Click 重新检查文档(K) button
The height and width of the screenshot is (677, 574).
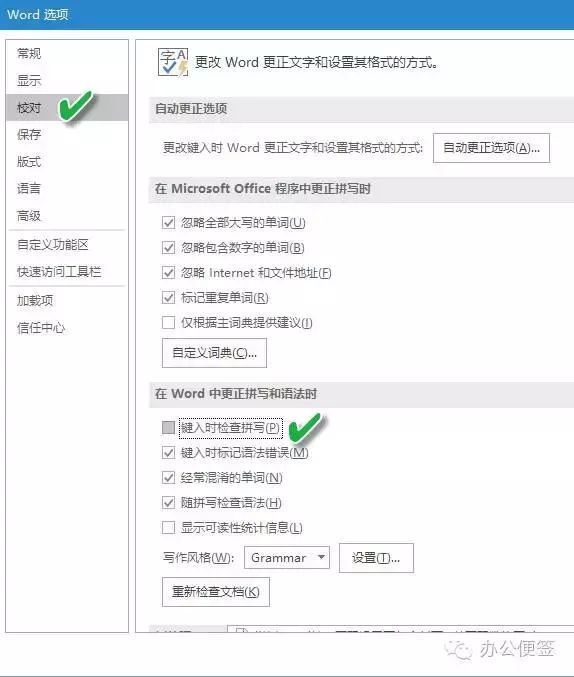coord(216,592)
